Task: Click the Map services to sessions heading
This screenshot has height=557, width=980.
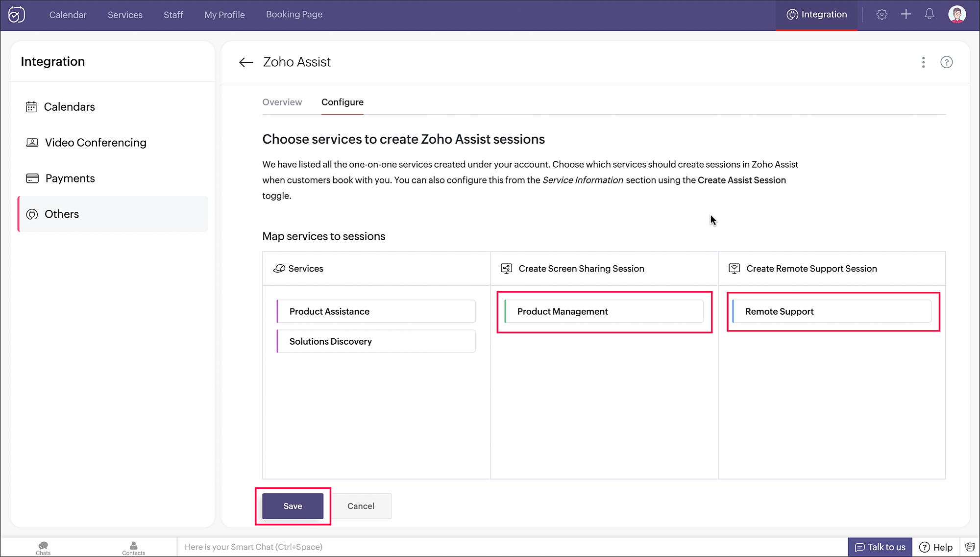Action: pyautogui.click(x=324, y=236)
